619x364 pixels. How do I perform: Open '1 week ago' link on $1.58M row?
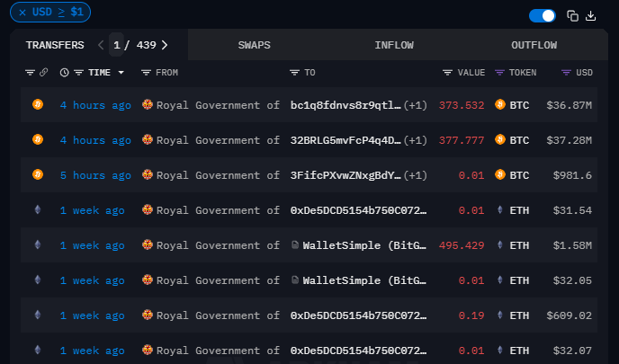93,245
